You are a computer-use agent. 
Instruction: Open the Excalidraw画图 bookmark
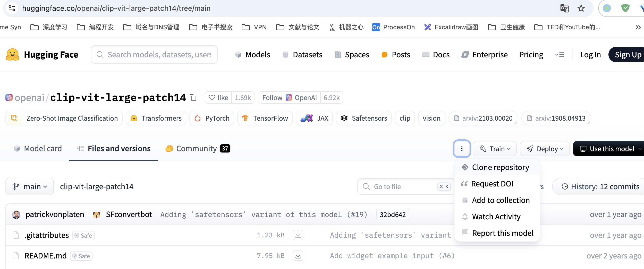click(x=451, y=27)
